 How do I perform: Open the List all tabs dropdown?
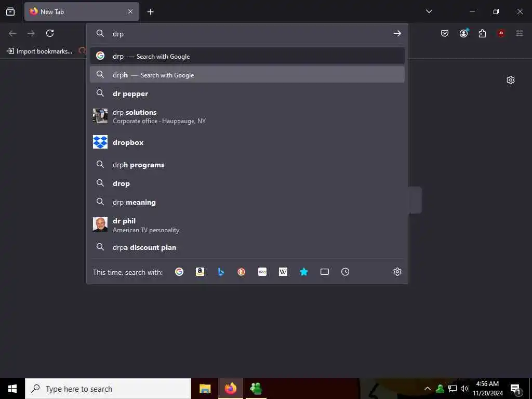[429, 11]
